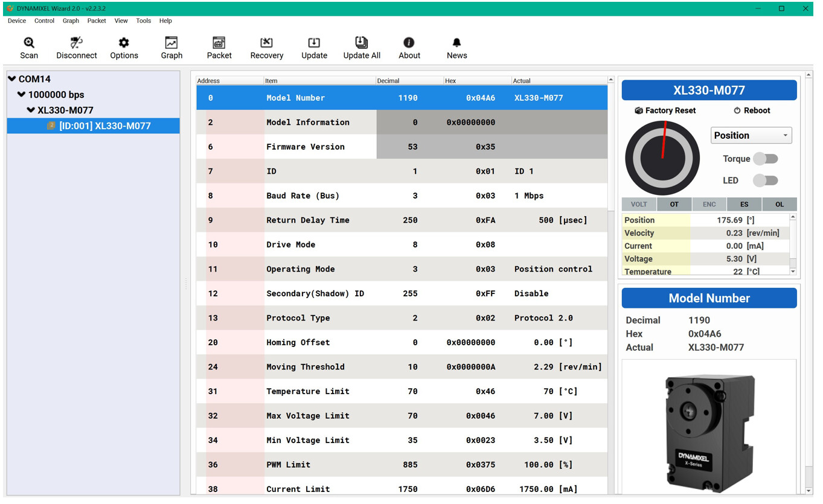Screen dimensions: 823x504
Task: Open the Position operating mode dropdown
Action: (751, 136)
